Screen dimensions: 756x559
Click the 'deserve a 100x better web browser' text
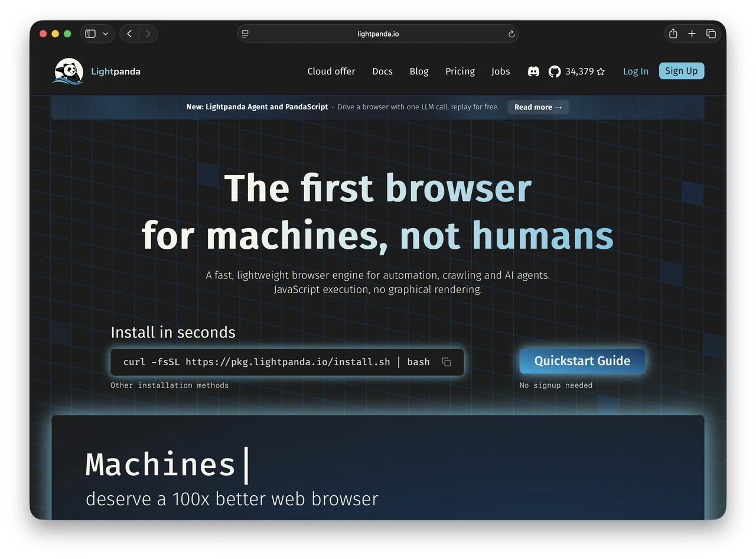pyautogui.click(x=232, y=499)
